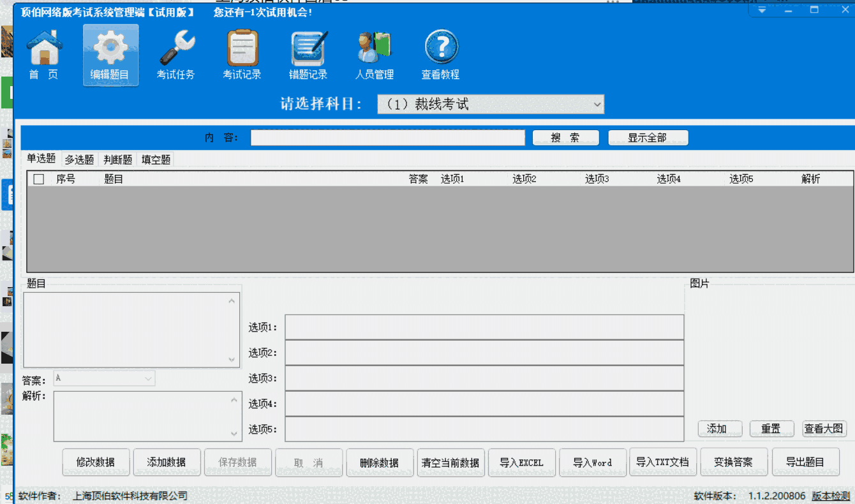
Task: Switch to the 多选题 tab
Action: pyautogui.click(x=78, y=159)
